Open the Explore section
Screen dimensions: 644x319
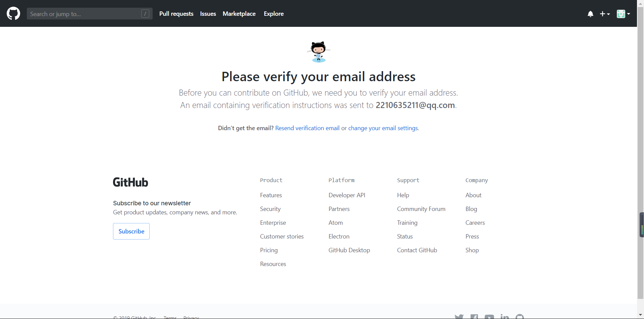(x=274, y=13)
